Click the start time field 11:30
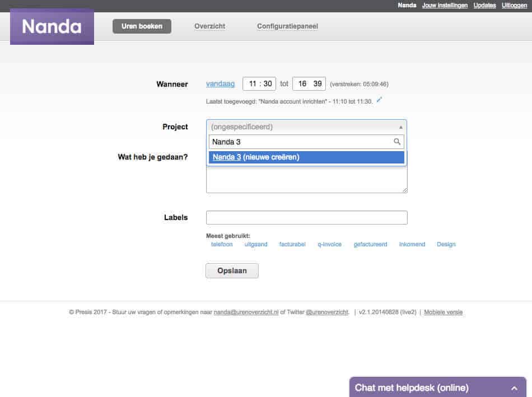This screenshot has height=397, width=532. click(x=259, y=84)
